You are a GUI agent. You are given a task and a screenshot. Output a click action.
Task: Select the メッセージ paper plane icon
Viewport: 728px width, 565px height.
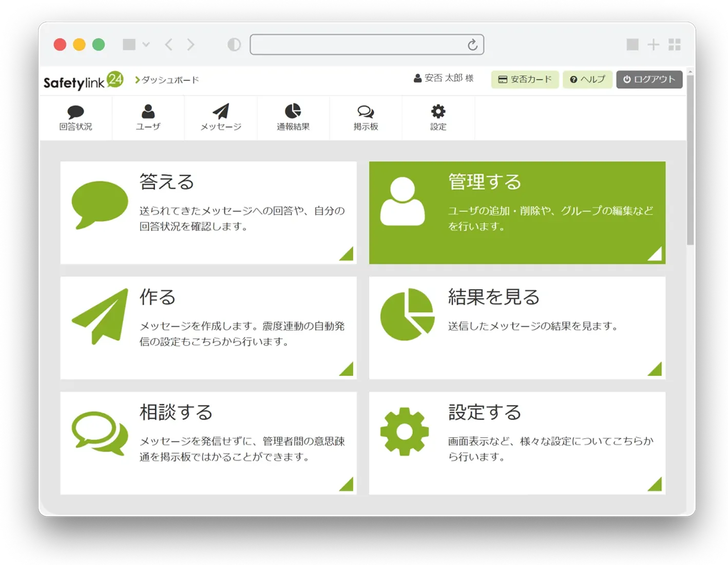click(x=221, y=111)
